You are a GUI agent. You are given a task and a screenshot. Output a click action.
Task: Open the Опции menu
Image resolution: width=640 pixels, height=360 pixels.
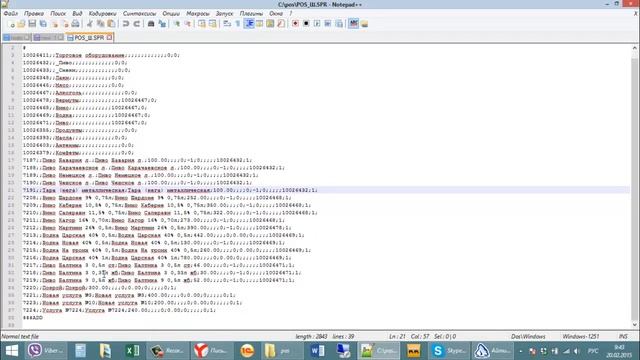pos(171,13)
